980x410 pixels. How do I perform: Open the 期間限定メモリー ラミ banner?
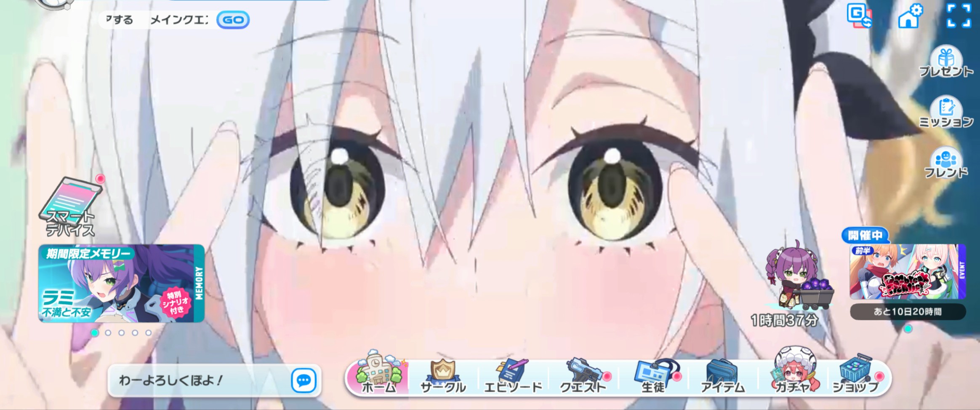121,284
